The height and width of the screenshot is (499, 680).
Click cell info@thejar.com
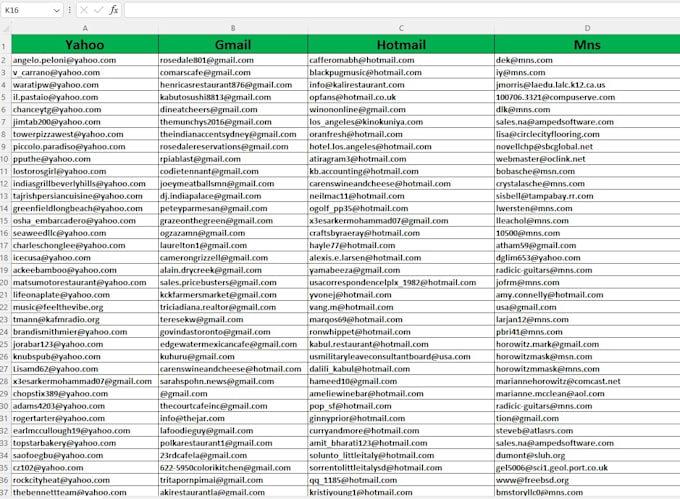tap(233, 418)
